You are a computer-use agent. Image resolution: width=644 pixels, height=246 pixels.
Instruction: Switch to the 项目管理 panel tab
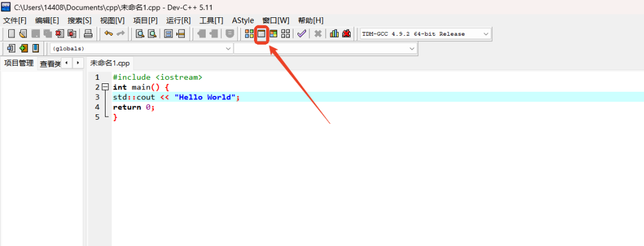[19, 63]
